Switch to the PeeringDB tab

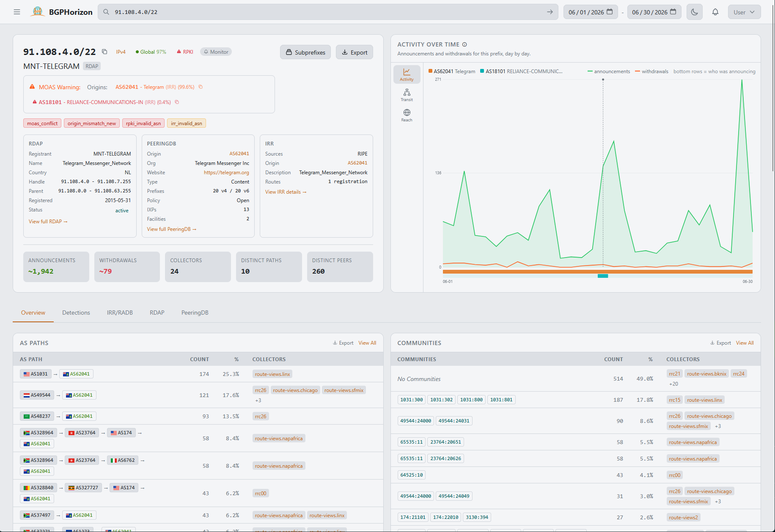pyautogui.click(x=195, y=313)
